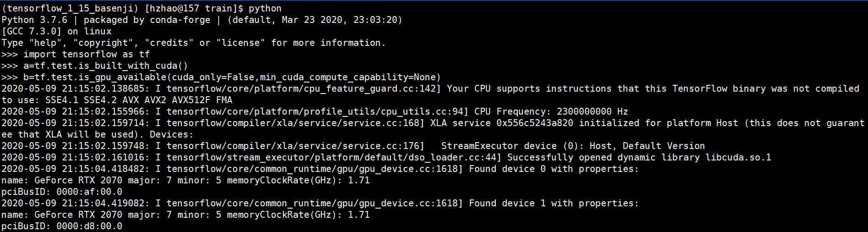
Task: Click the word "license" in the help line
Action: (241, 43)
